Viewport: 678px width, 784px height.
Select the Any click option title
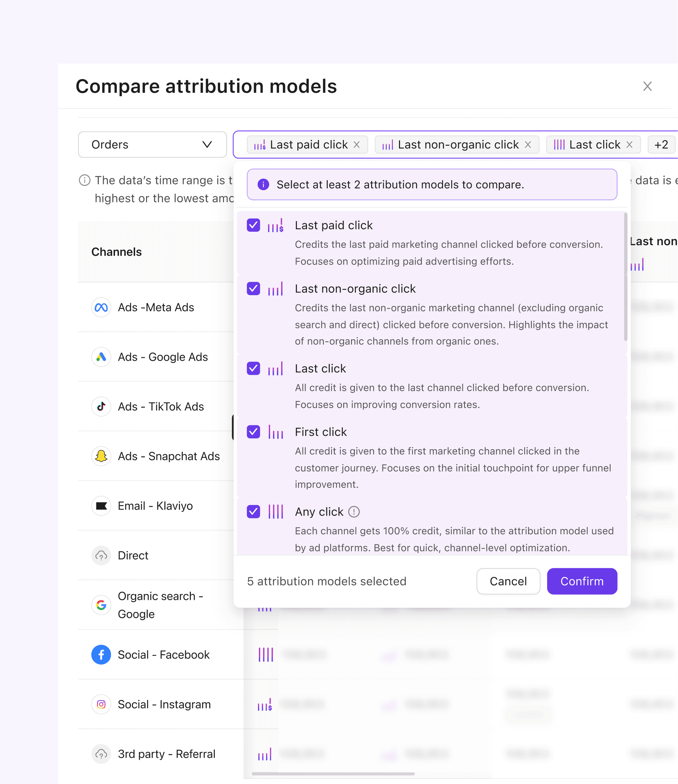(319, 512)
